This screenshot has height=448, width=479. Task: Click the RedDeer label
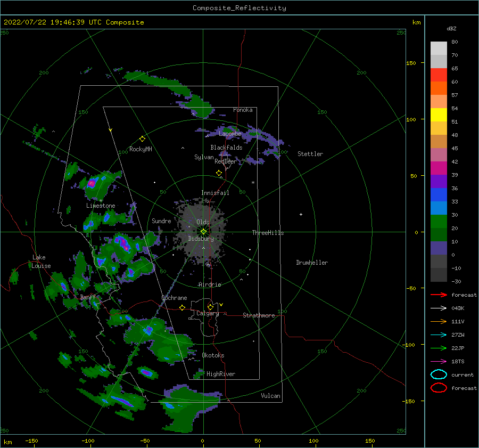point(226,161)
